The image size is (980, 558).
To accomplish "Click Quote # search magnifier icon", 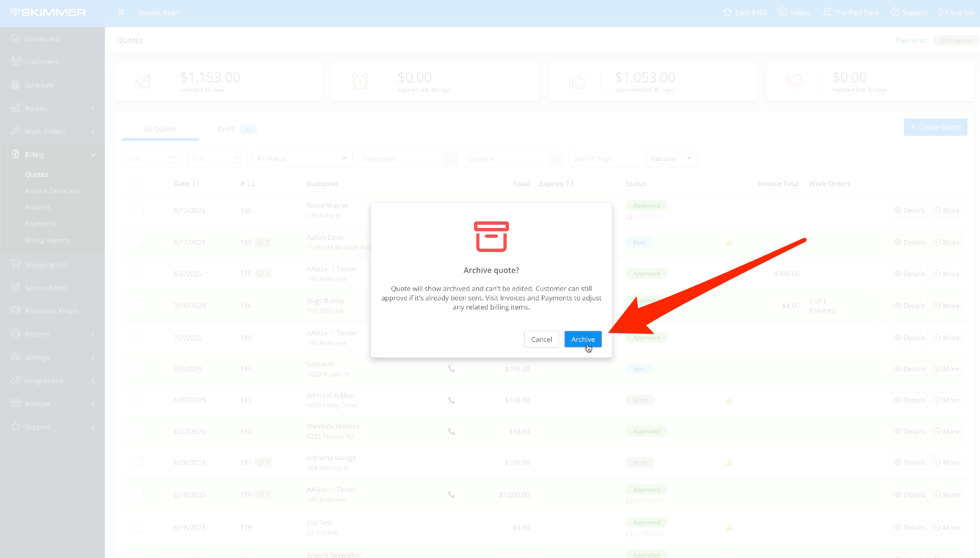I will tap(555, 159).
